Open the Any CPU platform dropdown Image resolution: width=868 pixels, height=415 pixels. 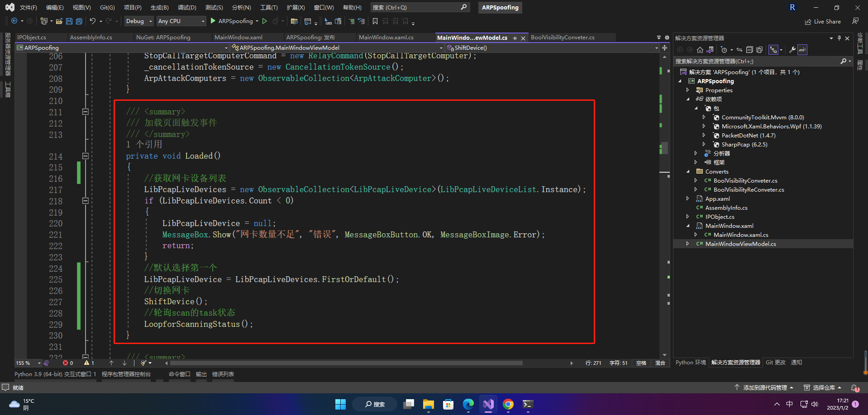click(181, 21)
